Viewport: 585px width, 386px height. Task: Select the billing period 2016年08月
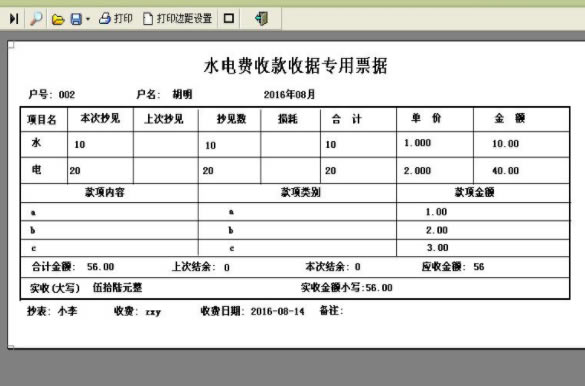click(x=290, y=94)
